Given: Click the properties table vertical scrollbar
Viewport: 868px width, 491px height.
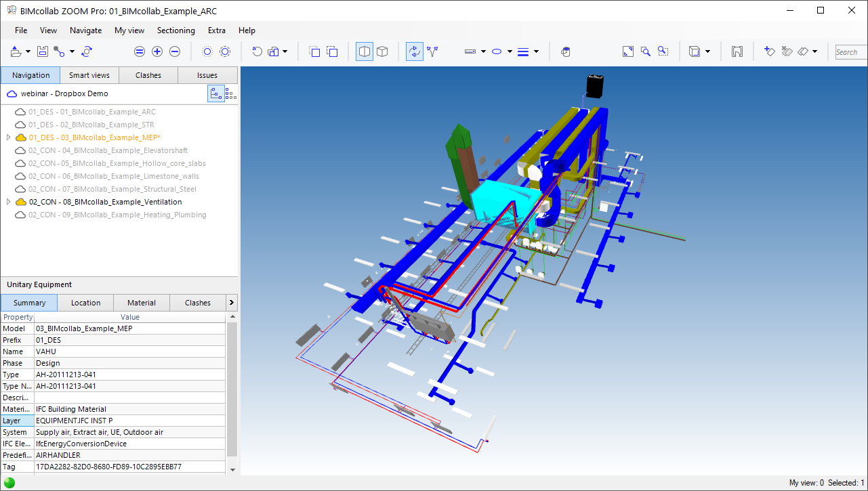Looking at the screenshot, I should point(232,389).
